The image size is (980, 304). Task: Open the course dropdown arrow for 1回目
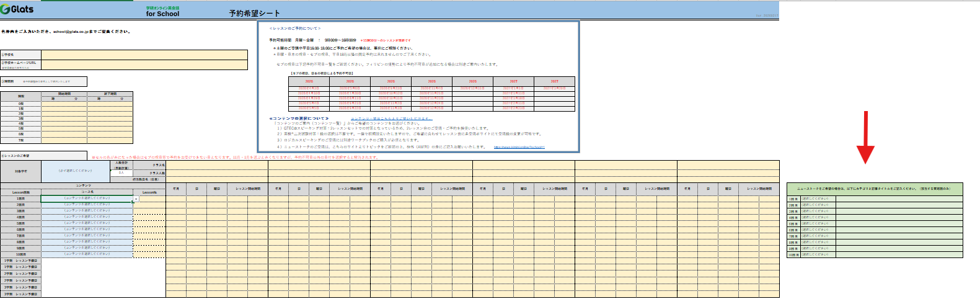click(x=136, y=199)
